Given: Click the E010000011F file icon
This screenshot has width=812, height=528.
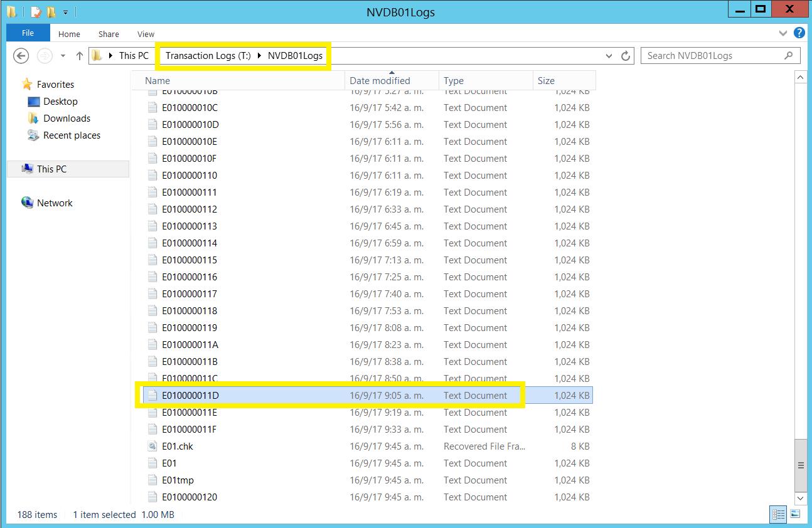Looking at the screenshot, I should click(152, 430).
